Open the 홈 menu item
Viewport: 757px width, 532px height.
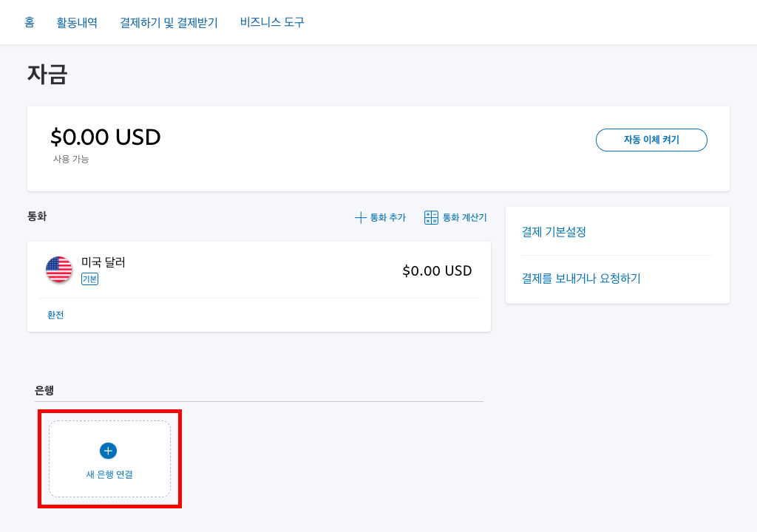pyautogui.click(x=30, y=22)
